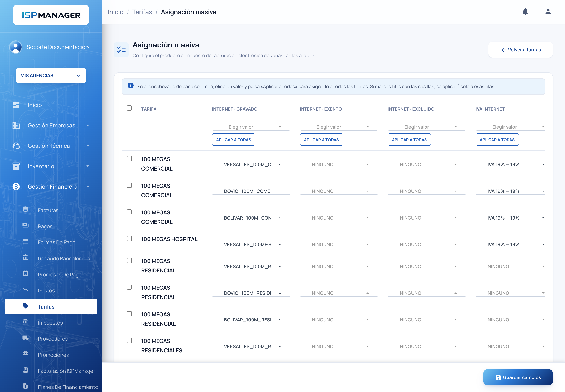Image resolution: width=565 pixels, height=392 pixels.
Task: Click the Gestión Financiera dollar icon
Action: pos(16,187)
